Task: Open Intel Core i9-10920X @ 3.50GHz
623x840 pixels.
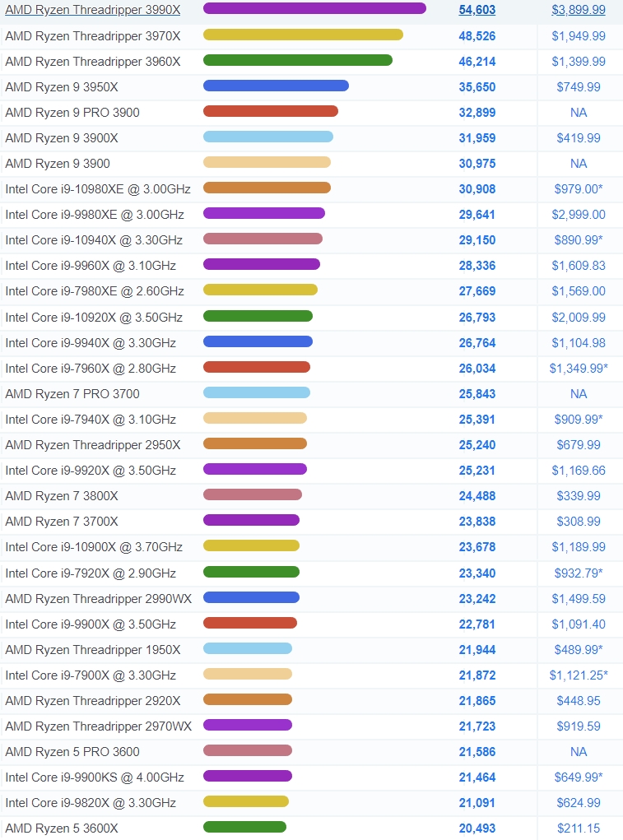Action: [x=94, y=318]
